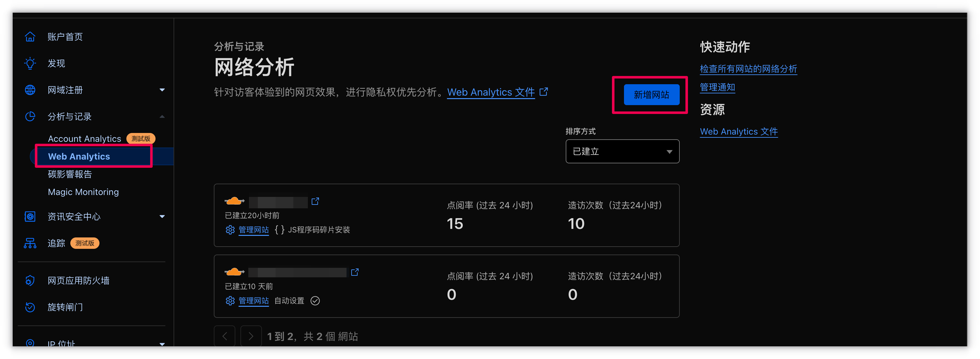Image resolution: width=980 pixels, height=359 pixels.
Task: Click Cloudflare cloud logo of second site
Action: 234,272
